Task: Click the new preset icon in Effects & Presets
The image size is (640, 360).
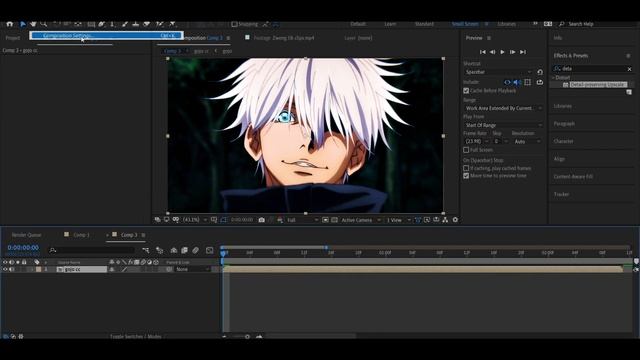Action: click(629, 92)
